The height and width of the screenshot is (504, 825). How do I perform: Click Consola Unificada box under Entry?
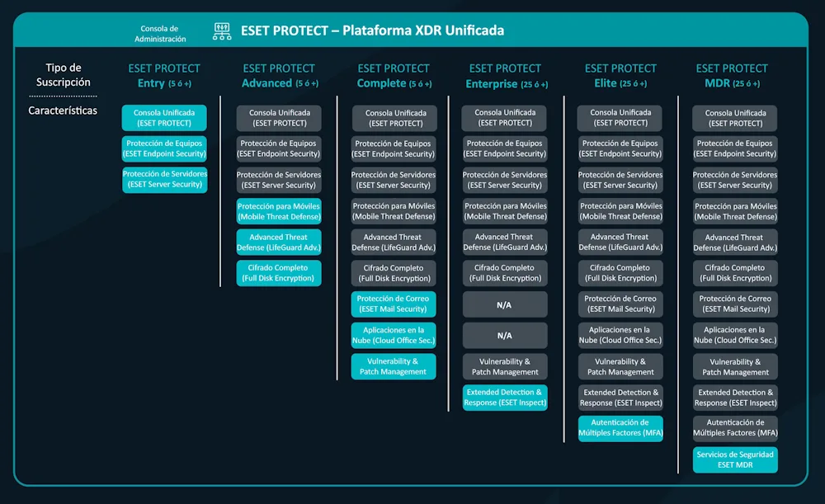tap(164, 118)
